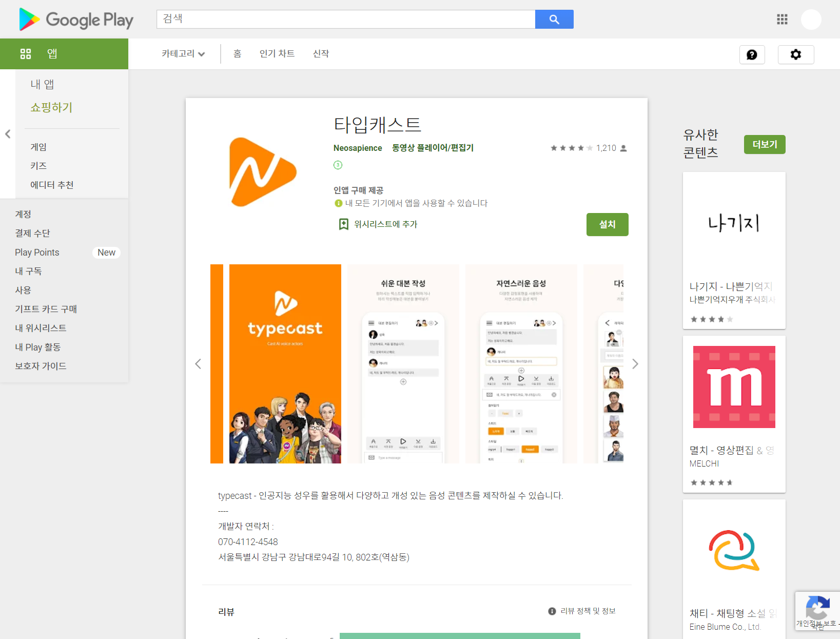Click the MELCHI developer name
This screenshot has width=840, height=639.
[704, 463]
